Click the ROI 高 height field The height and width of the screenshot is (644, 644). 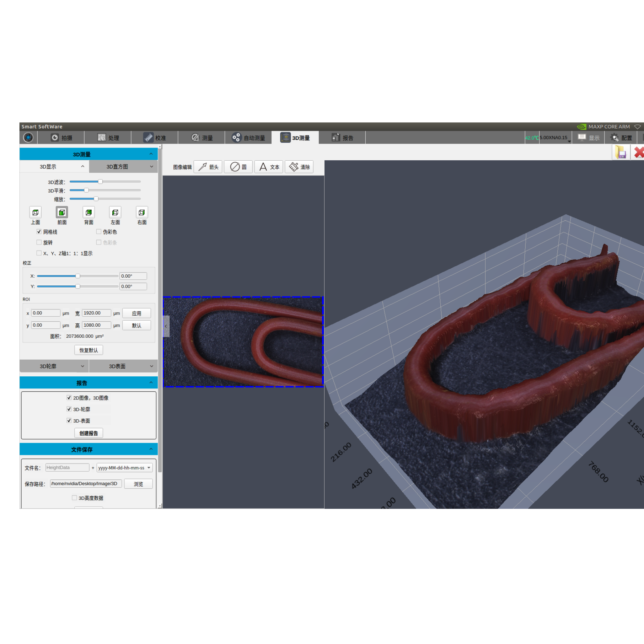[x=96, y=325]
